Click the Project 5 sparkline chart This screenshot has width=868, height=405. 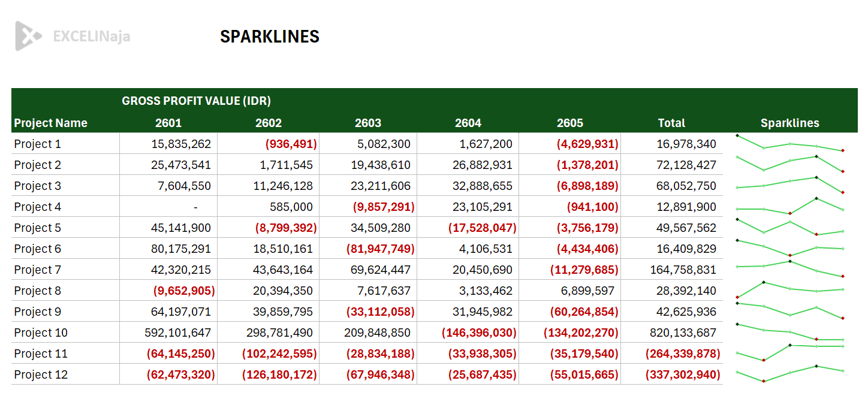(790, 227)
